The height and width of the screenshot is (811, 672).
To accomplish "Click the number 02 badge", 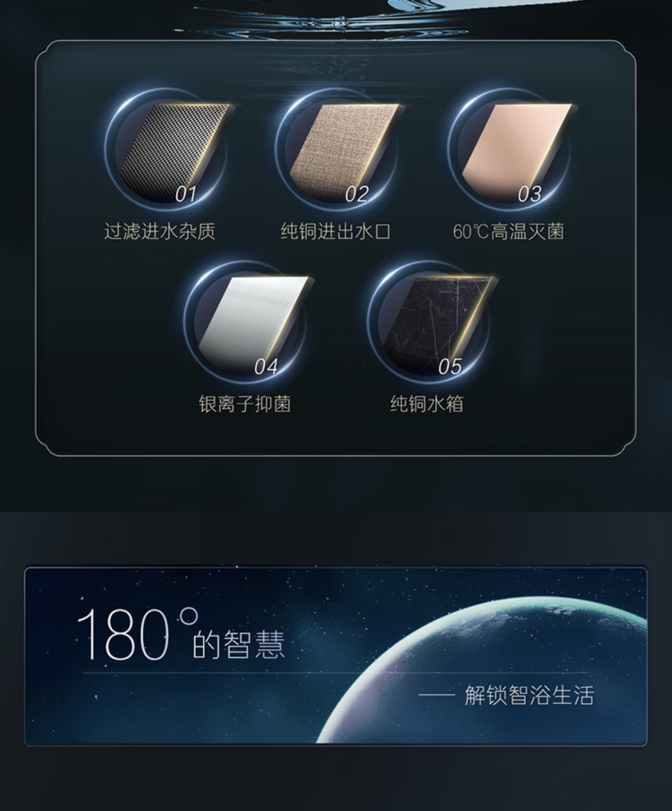I will point(356,194).
